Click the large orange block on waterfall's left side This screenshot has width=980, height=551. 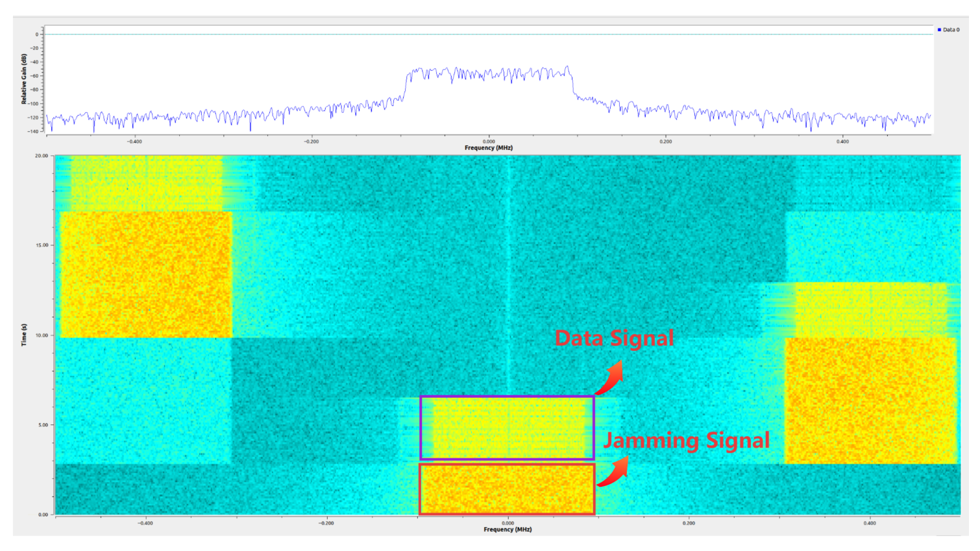[145, 274]
